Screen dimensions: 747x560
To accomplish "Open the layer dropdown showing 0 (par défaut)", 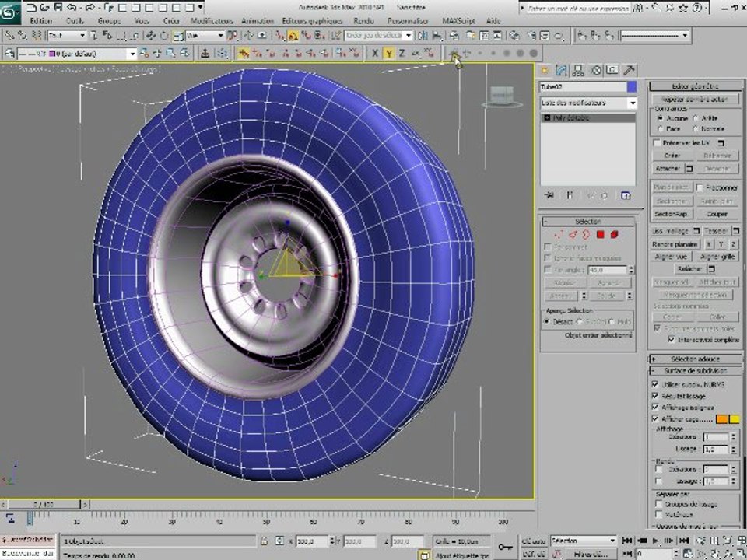I will coord(77,54).
